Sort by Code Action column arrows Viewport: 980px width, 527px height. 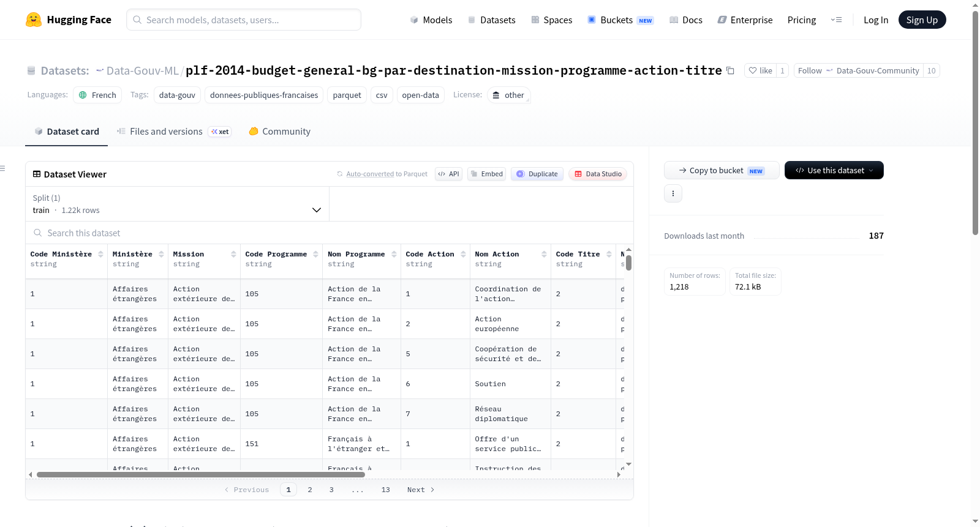463,254
